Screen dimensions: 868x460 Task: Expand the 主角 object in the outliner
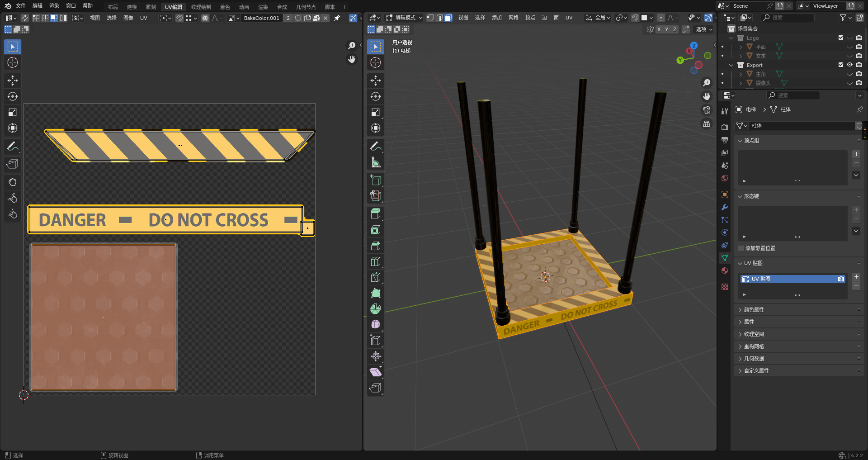[741, 74]
